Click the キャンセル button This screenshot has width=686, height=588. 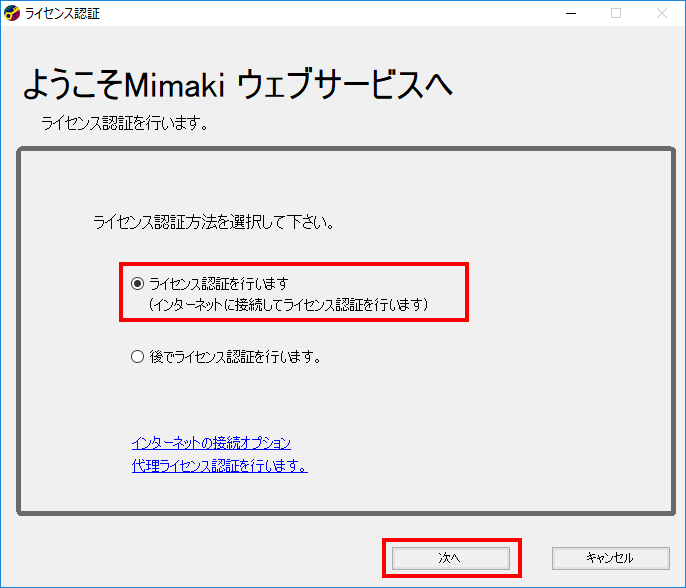[x=611, y=558]
